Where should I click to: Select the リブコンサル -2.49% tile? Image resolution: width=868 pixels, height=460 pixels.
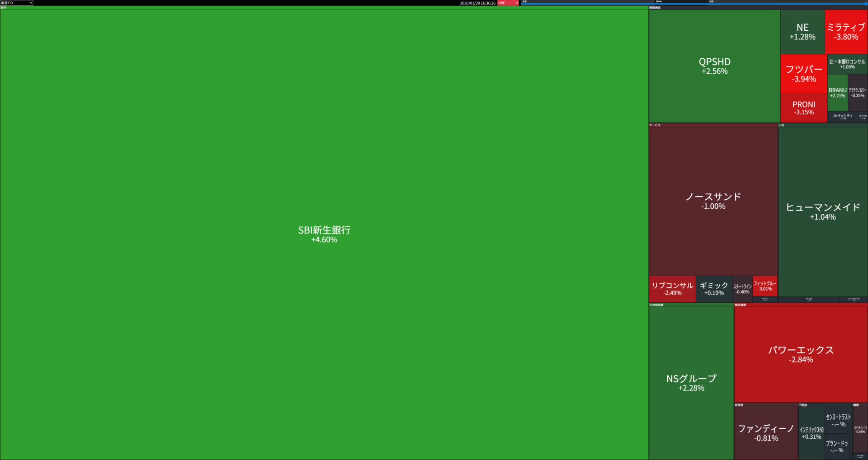672,289
